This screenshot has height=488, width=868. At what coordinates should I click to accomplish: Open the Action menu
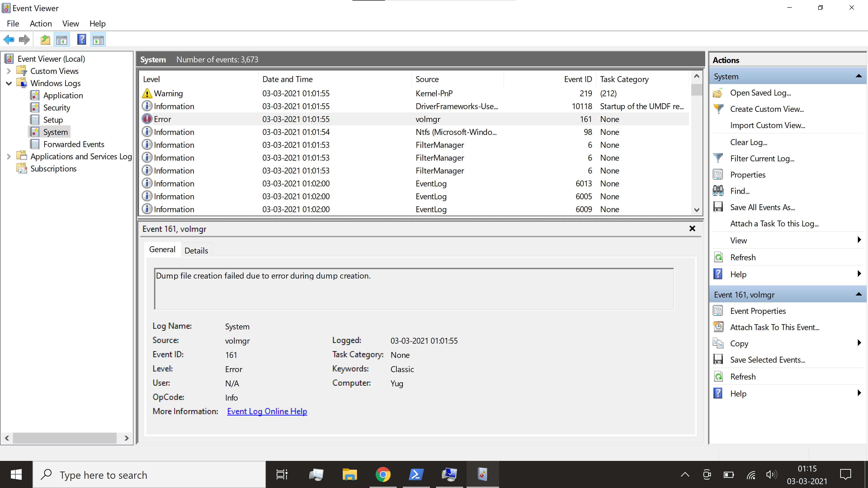coord(41,23)
